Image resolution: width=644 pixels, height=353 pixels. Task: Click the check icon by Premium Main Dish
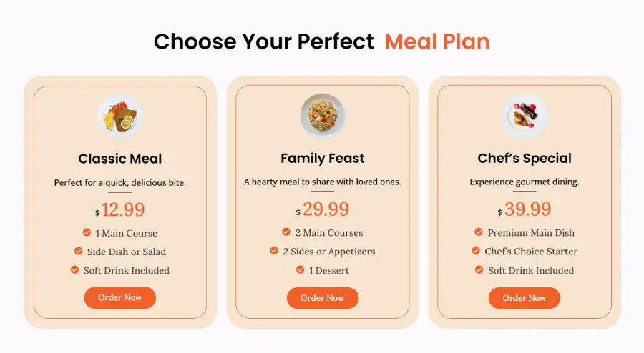479,232
